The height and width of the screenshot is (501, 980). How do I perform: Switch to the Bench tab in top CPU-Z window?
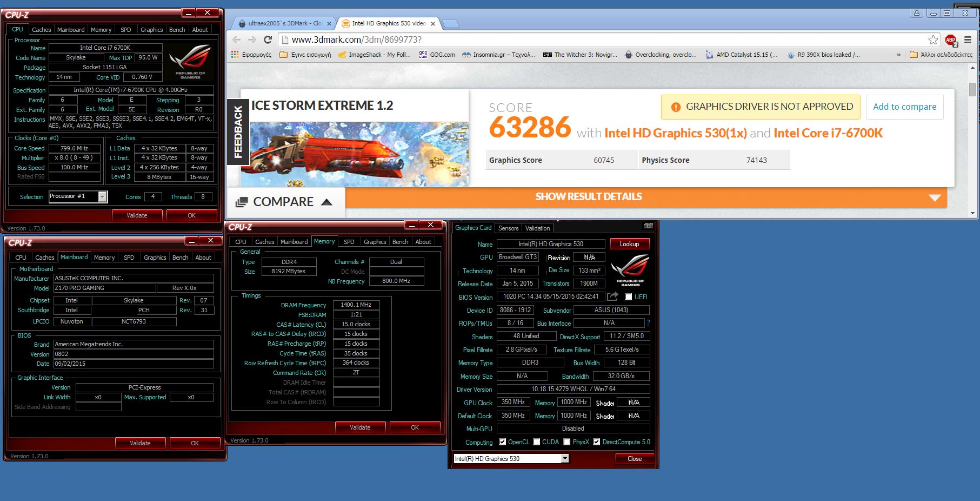(177, 30)
